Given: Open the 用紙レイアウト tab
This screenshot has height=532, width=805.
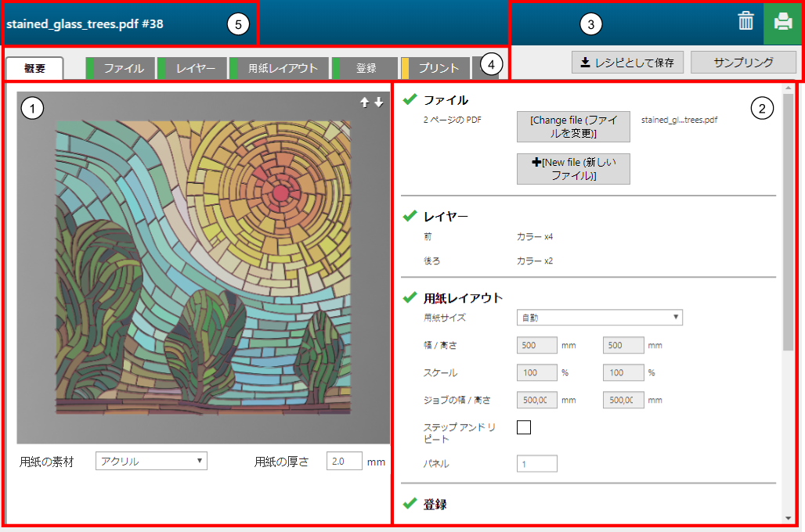Looking at the screenshot, I should (x=280, y=68).
